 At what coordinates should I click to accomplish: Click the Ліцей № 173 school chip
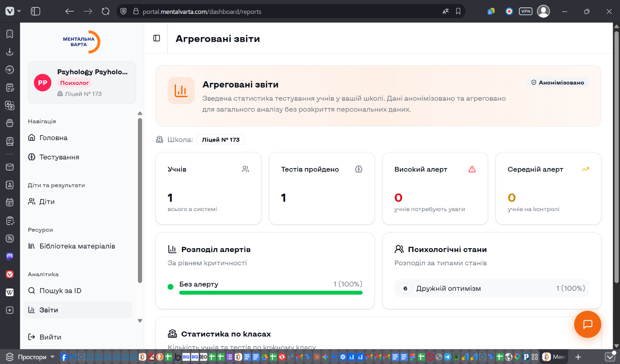220,139
